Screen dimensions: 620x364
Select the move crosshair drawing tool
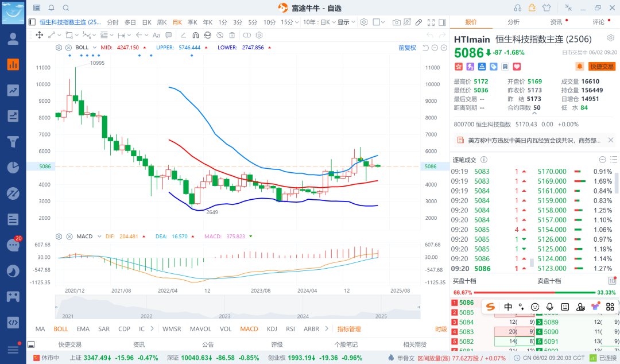pyautogui.click(x=40, y=35)
